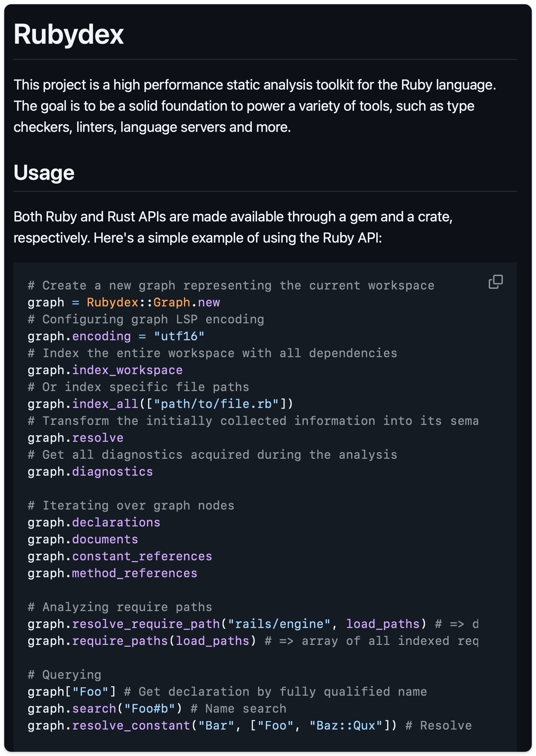Click the graph.diagnostics code line
Viewport: 536px width, 756px height.
[x=90, y=472]
